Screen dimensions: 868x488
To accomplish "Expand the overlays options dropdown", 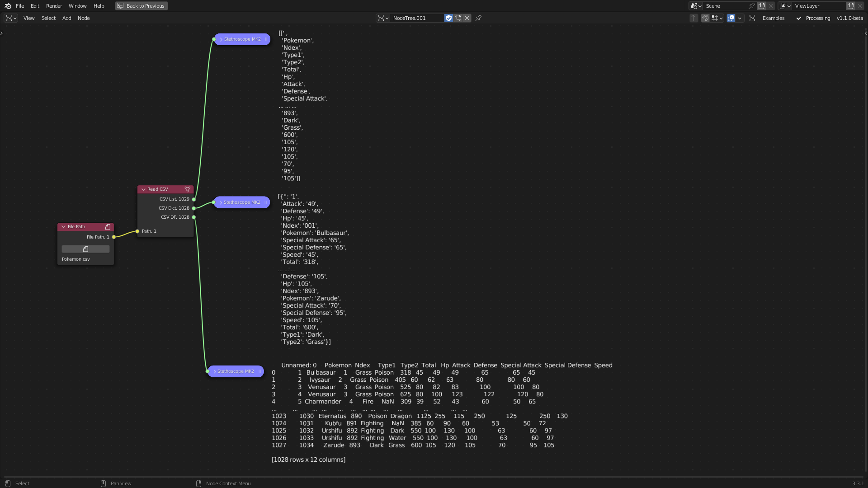I will tap(740, 18).
